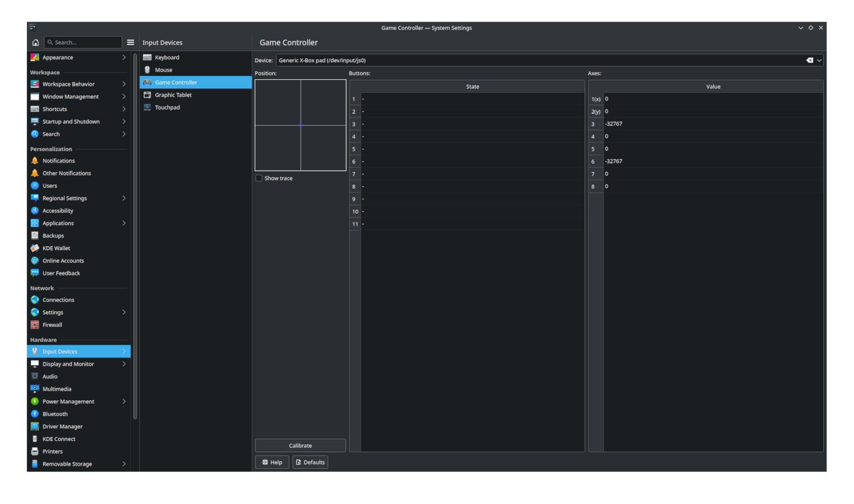Click the KDE Wallet icon
This screenshot has height=504, width=854.
click(x=35, y=248)
